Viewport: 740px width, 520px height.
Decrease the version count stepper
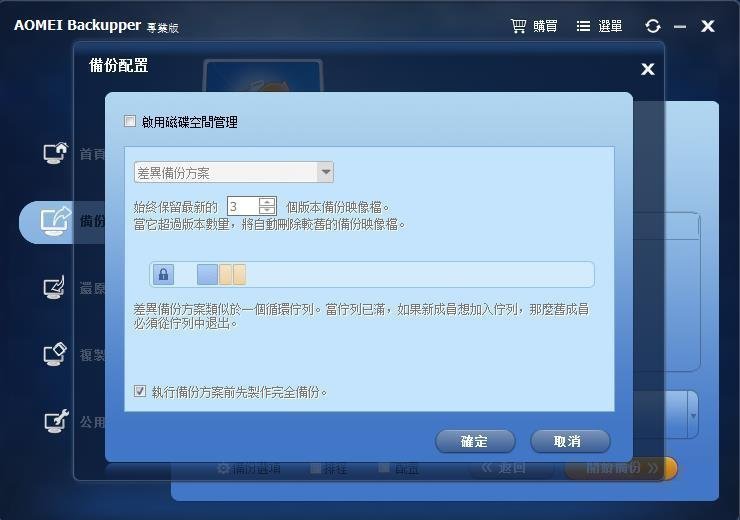[267, 210]
